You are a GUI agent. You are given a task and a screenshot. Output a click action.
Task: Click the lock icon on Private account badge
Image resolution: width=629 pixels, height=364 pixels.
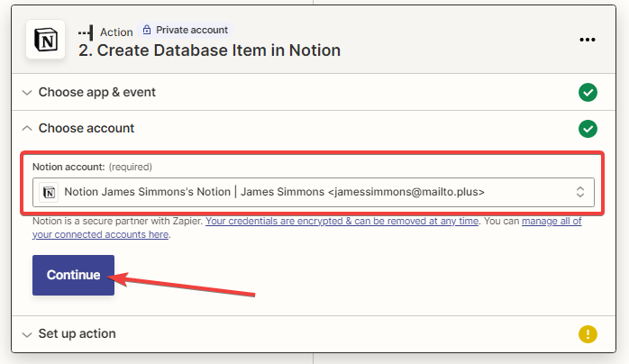point(149,30)
